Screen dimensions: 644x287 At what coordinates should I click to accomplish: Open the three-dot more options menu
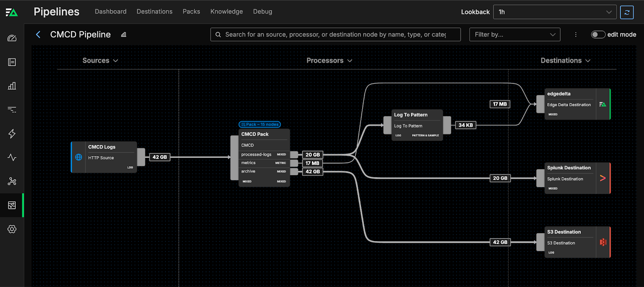point(576,35)
